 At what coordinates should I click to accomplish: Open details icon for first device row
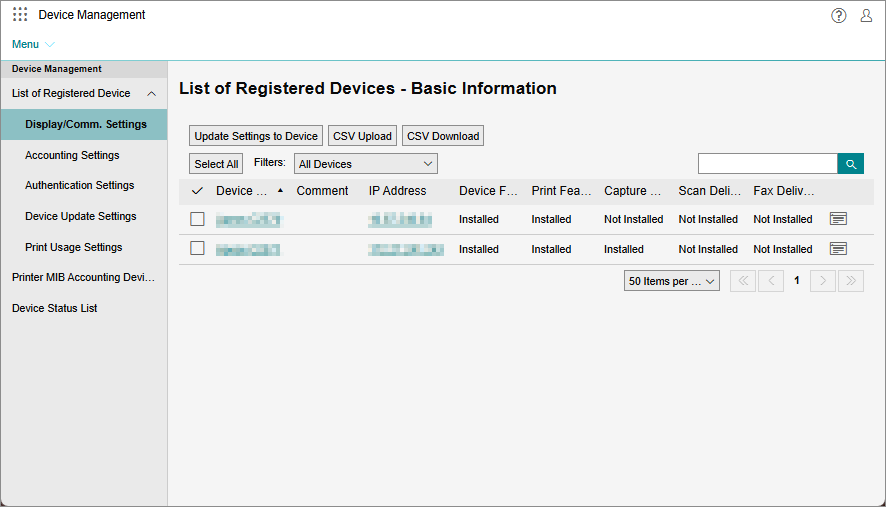pos(838,219)
